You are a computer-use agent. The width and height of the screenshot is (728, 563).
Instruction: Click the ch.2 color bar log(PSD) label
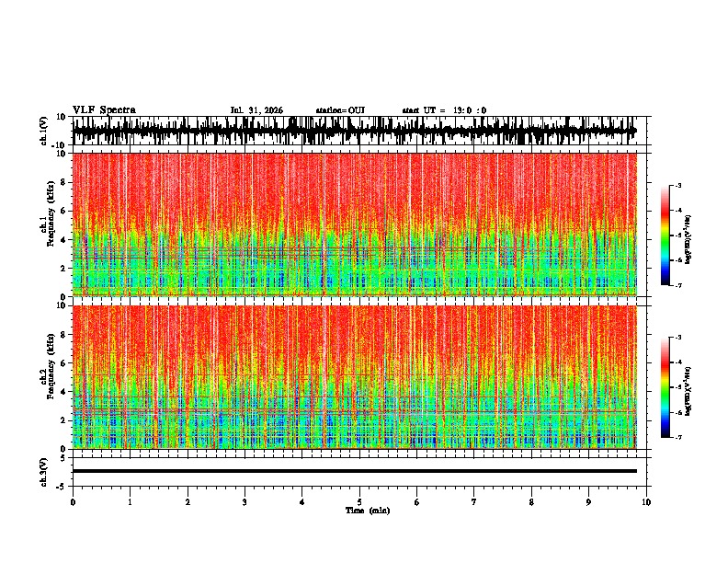(x=688, y=391)
